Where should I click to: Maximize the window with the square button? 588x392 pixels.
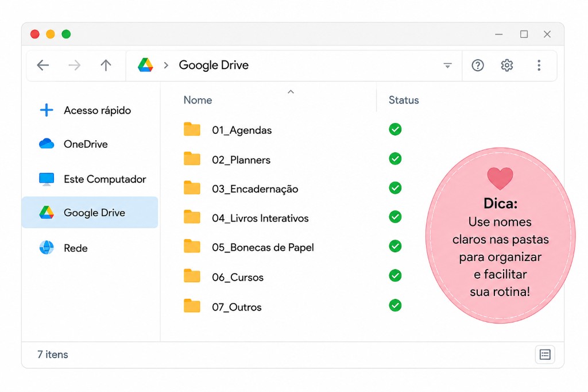point(524,34)
